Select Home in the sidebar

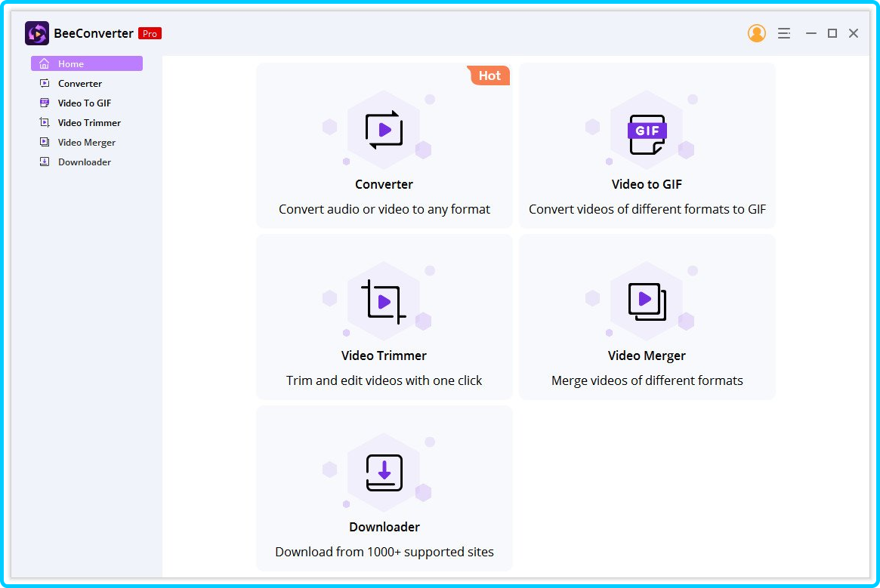[87, 63]
